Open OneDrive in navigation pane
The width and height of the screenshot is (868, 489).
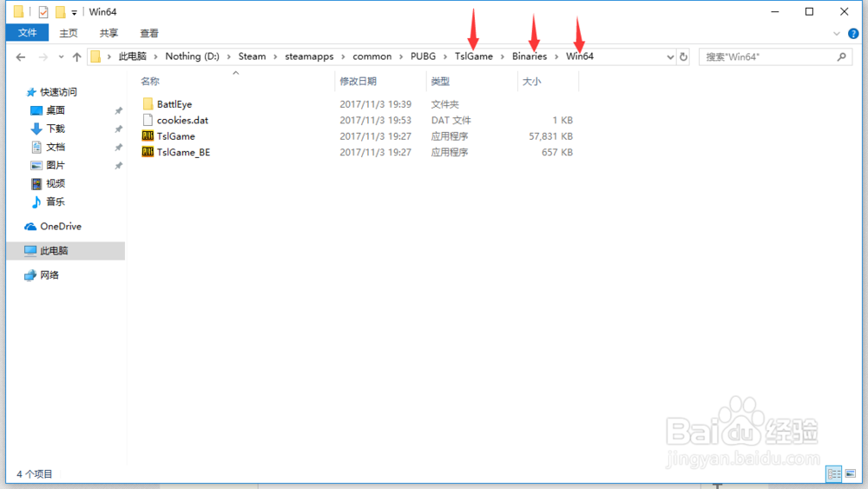click(61, 227)
